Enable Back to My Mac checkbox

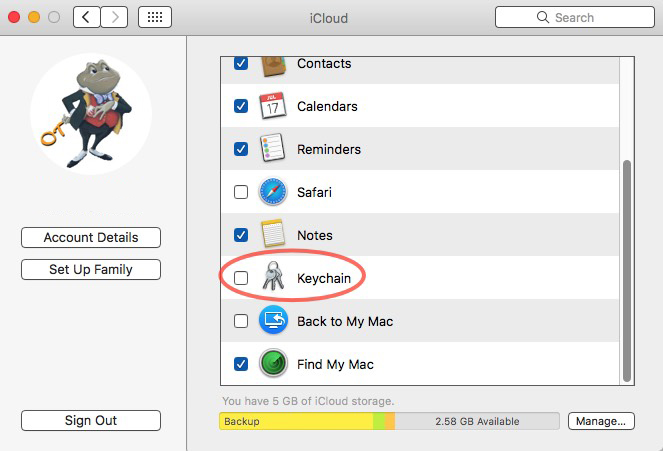click(x=241, y=321)
